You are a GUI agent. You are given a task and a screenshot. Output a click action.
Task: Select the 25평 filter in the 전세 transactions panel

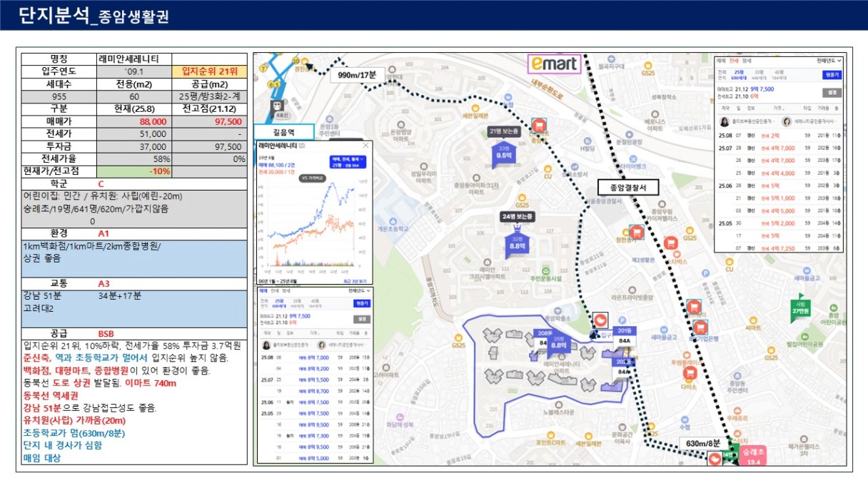[x=740, y=73]
